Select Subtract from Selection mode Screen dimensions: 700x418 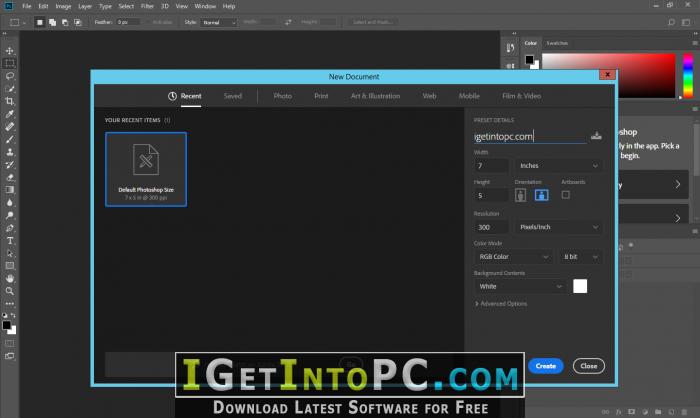click(x=65, y=22)
